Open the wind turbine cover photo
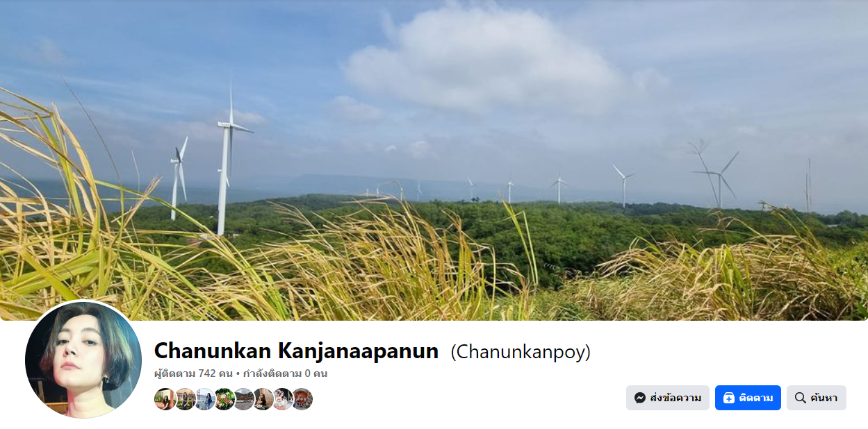This screenshot has width=868, height=429. 434,160
